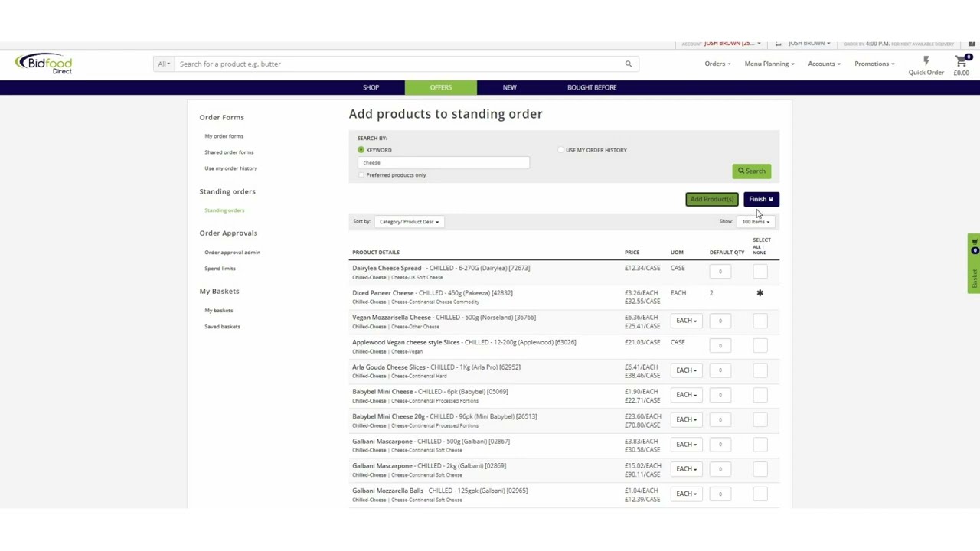
Task: Click the help icon at top right corner
Action: pos(972,44)
